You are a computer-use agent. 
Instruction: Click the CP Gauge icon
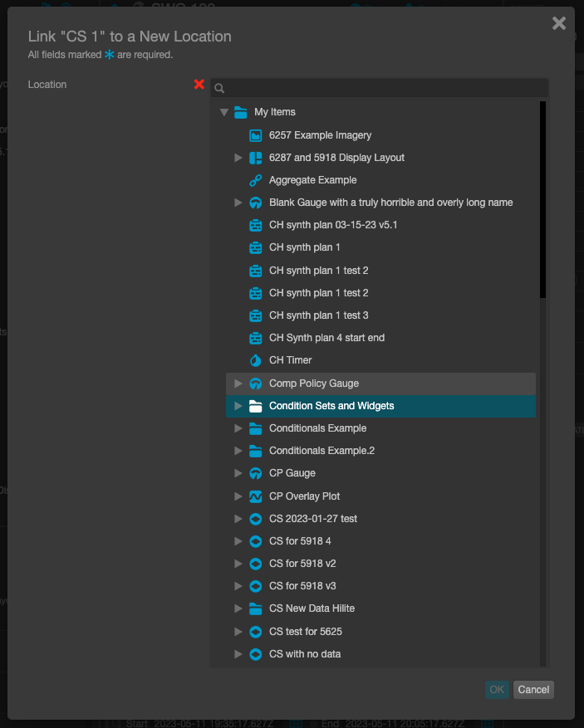(255, 473)
